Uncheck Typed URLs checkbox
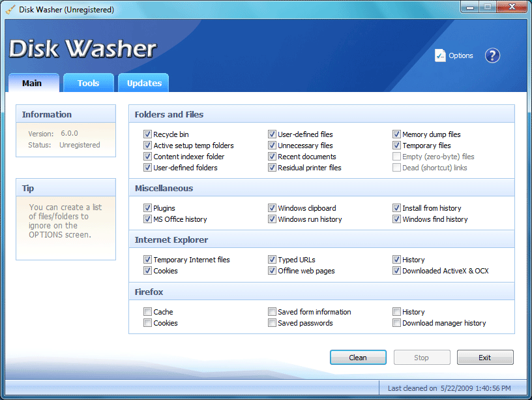 [x=272, y=260]
